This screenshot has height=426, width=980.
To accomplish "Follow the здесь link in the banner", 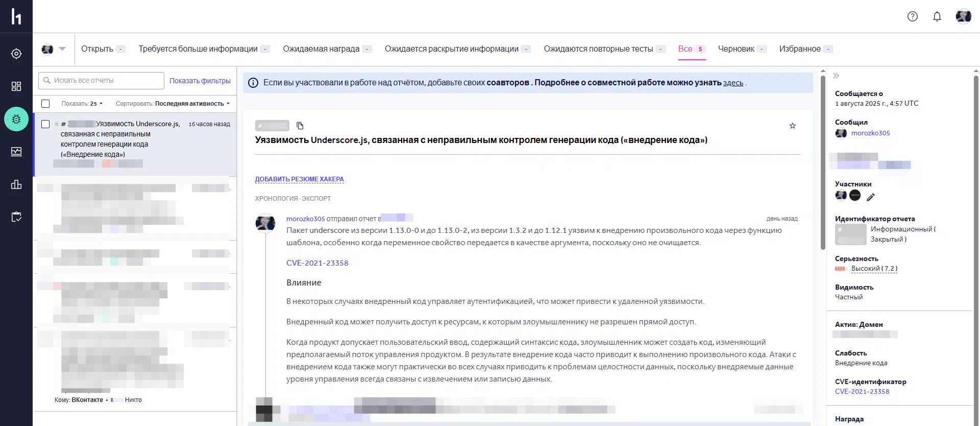I will [x=733, y=83].
